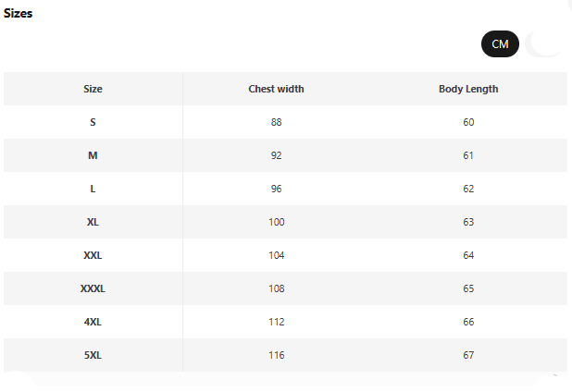
Task: Select the S size row label
Action: (93, 122)
